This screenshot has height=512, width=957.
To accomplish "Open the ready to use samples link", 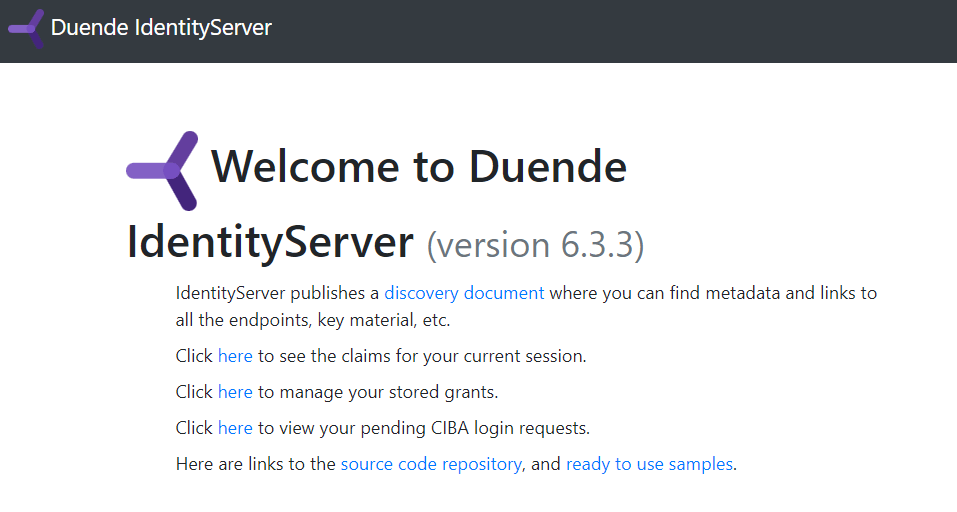I will [649, 464].
